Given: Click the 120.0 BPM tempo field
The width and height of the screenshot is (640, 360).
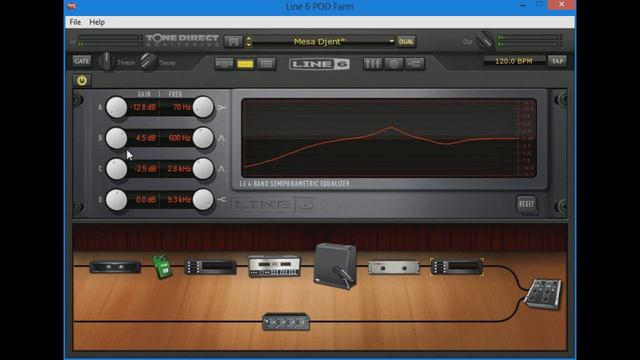Looking at the screenshot, I should coord(514,61).
